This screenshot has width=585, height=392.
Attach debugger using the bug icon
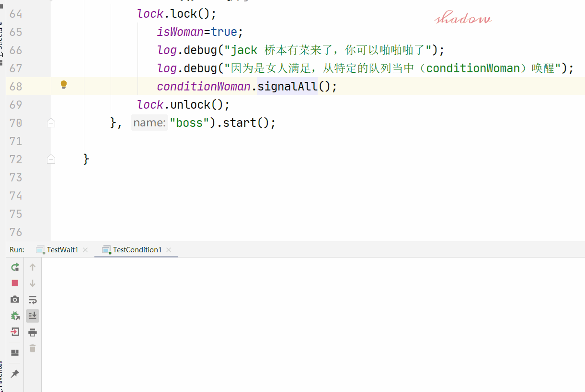(15, 315)
